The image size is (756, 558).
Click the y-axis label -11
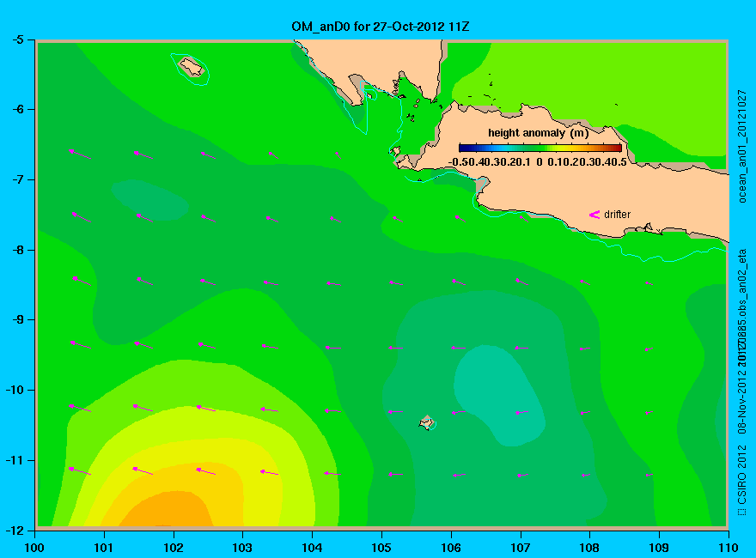click(x=15, y=460)
